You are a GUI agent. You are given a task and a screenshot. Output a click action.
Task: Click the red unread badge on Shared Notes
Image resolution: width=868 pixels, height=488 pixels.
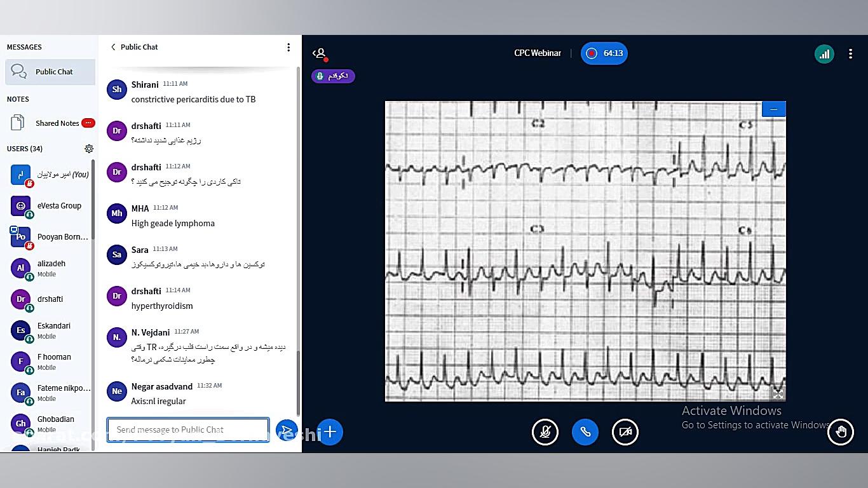[x=88, y=123]
